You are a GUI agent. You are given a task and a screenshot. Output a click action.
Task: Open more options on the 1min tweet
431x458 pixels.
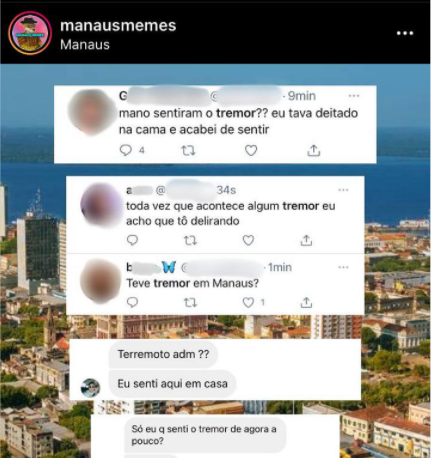(x=343, y=267)
